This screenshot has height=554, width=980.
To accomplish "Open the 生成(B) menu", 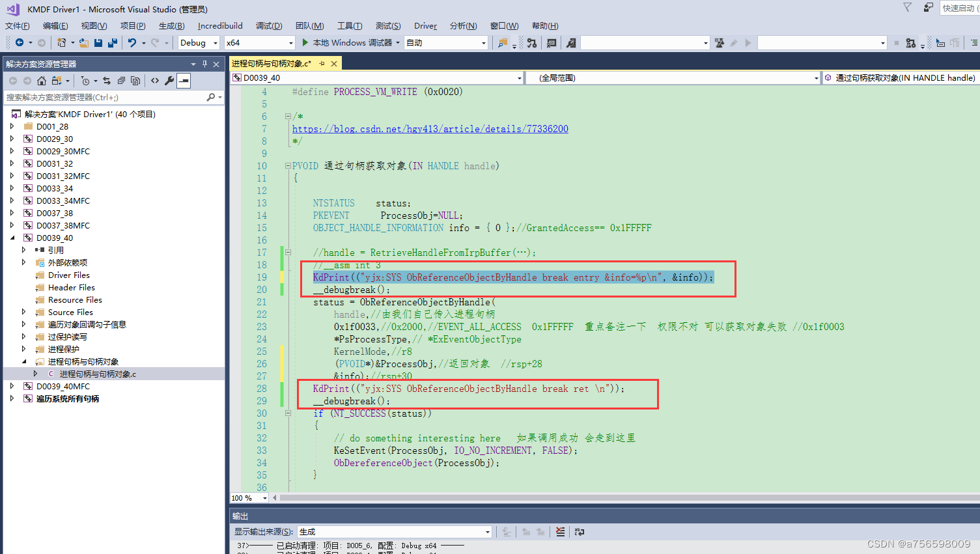I will [x=172, y=26].
